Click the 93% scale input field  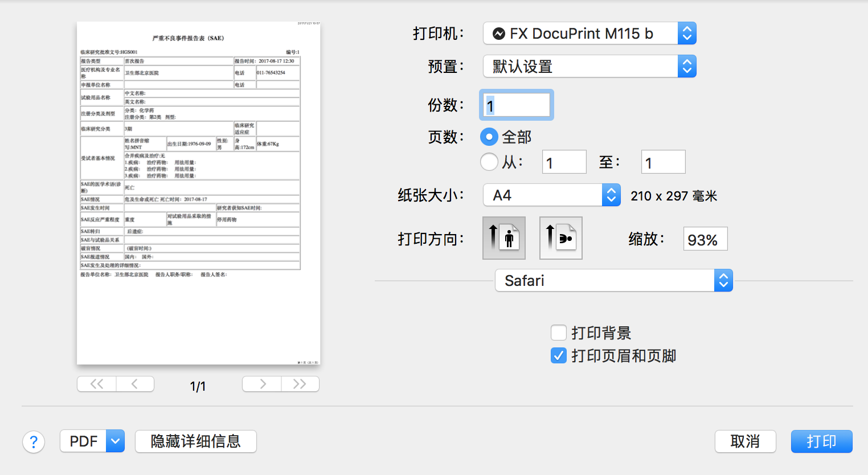tap(705, 240)
